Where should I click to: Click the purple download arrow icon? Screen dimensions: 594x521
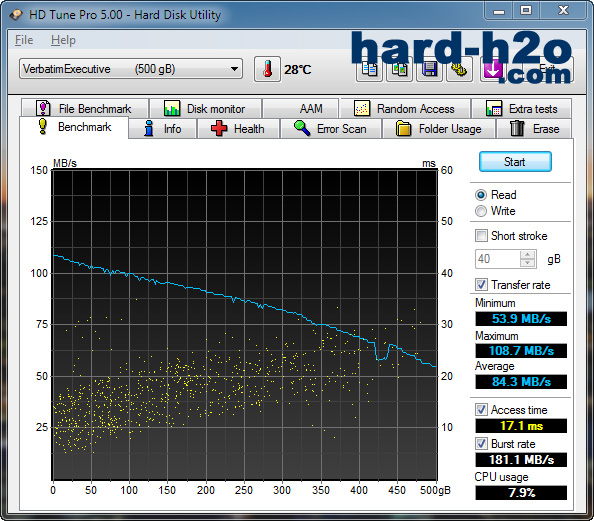point(492,69)
